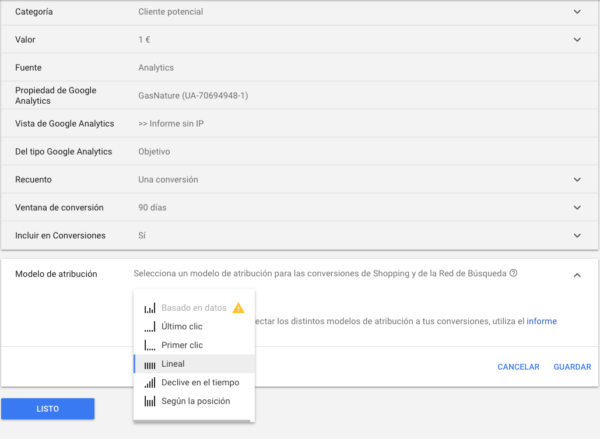Viewport: 600px width, 439px height.
Task: Click the Cliente potencial value
Action: click(171, 12)
